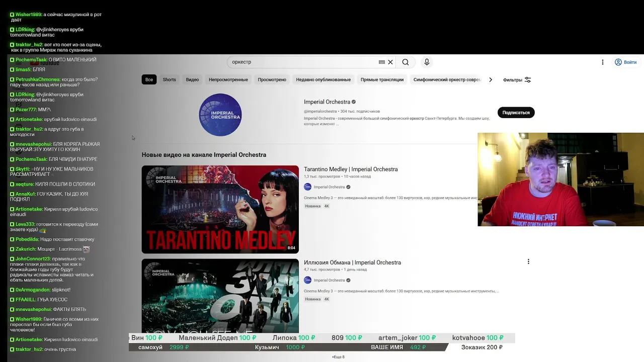Screen dimensions: 644x362
Task: Click channel icon under Иллюзия Обмана video
Action: click(307, 280)
